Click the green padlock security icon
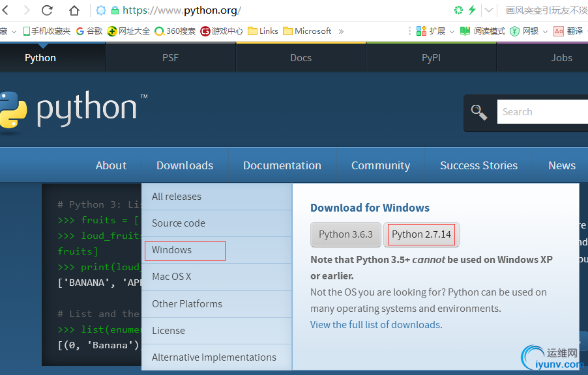 click(x=115, y=10)
